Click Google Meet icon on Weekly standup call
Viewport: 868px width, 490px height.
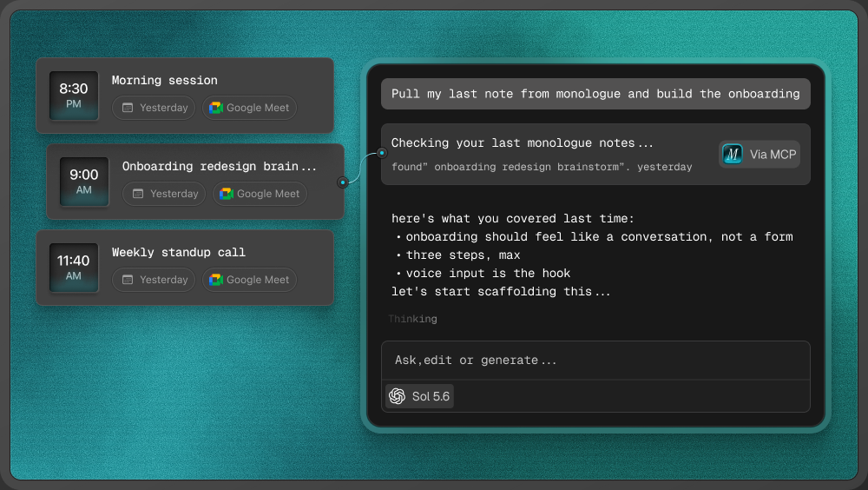[x=215, y=280]
